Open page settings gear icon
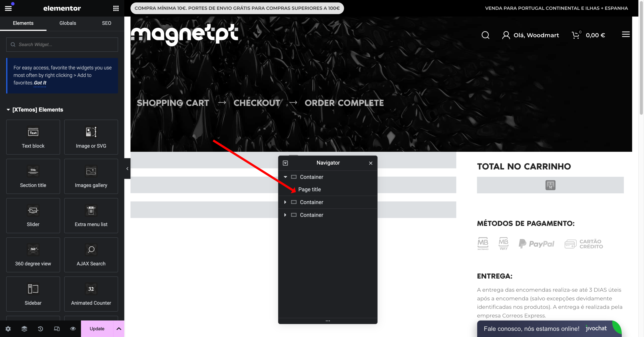The height and width of the screenshot is (337, 644). [8, 329]
